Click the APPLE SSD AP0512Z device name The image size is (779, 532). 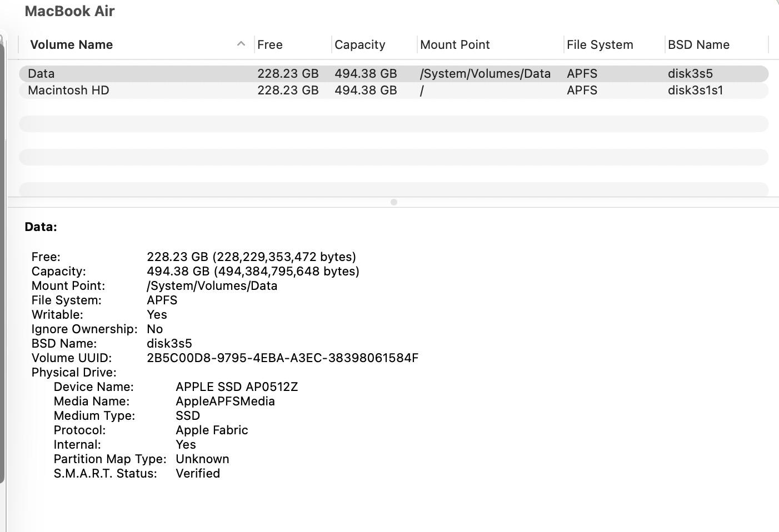(237, 387)
